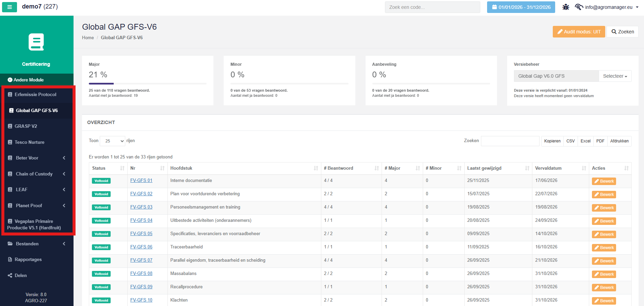Focus the table Zoeken filter field

[x=510, y=141]
